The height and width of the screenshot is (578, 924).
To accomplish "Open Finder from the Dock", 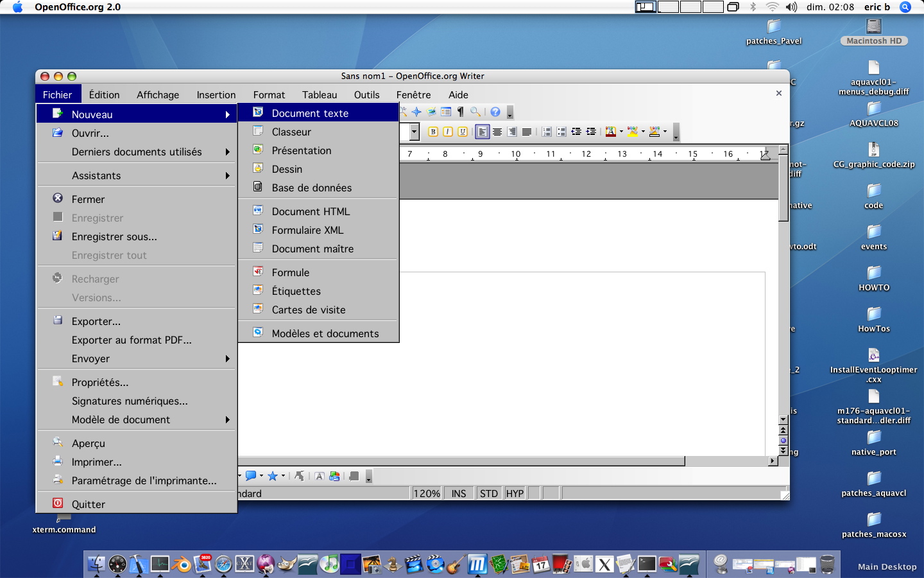I will pos(96,565).
